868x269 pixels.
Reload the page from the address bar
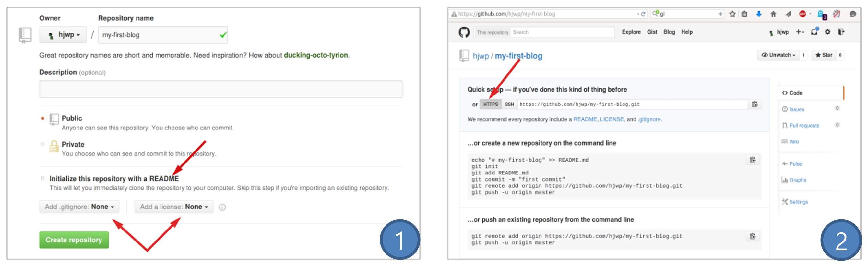click(x=643, y=14)
